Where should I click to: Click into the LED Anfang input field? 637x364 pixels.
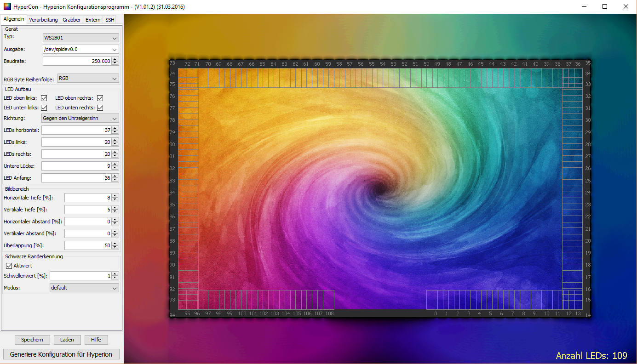pos(74,178)
